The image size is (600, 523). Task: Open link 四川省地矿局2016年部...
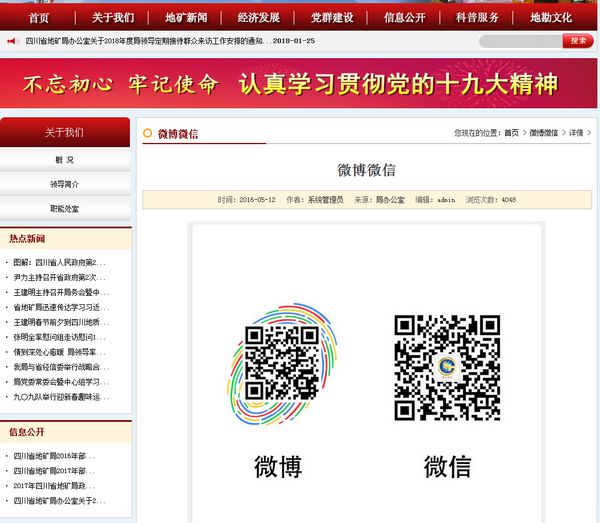(x=54, y=456)
